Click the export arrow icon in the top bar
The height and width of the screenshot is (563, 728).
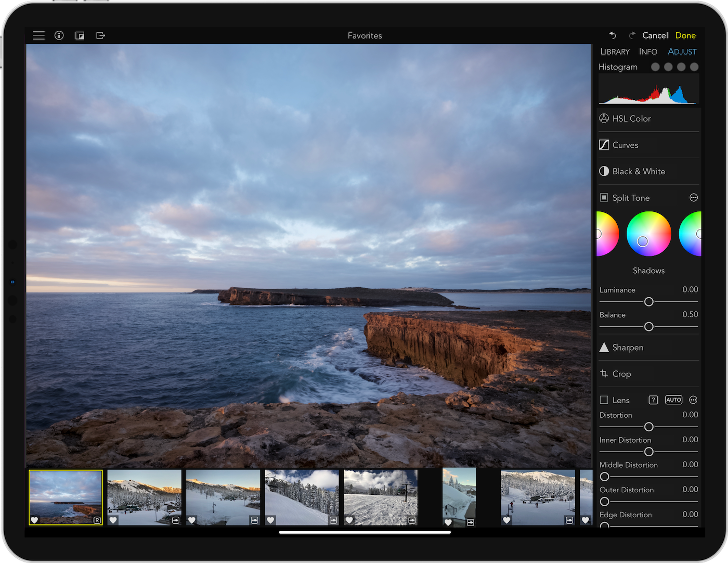[x=101, y=35]
